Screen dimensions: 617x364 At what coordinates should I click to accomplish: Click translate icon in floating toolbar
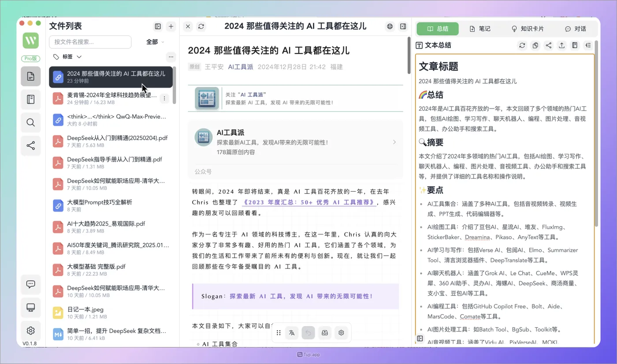pyautogui.click(x=292, y=333)
